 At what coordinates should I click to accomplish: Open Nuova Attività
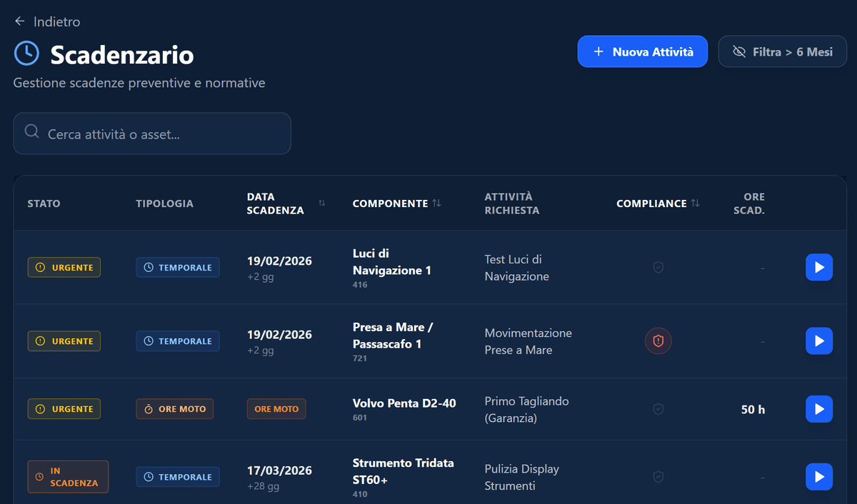pyautogui.click(x=642, y=51)
